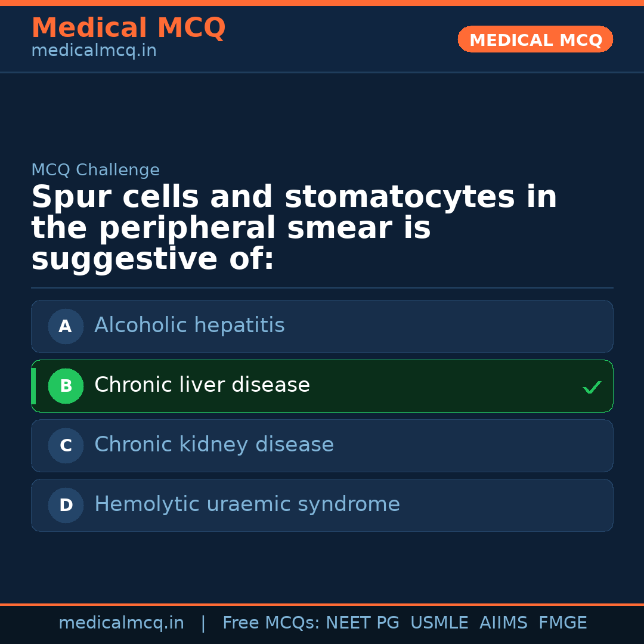Viewport: 644px width, 644px height.
Task: Click the Free MCQs footer label
Action: 271,623
